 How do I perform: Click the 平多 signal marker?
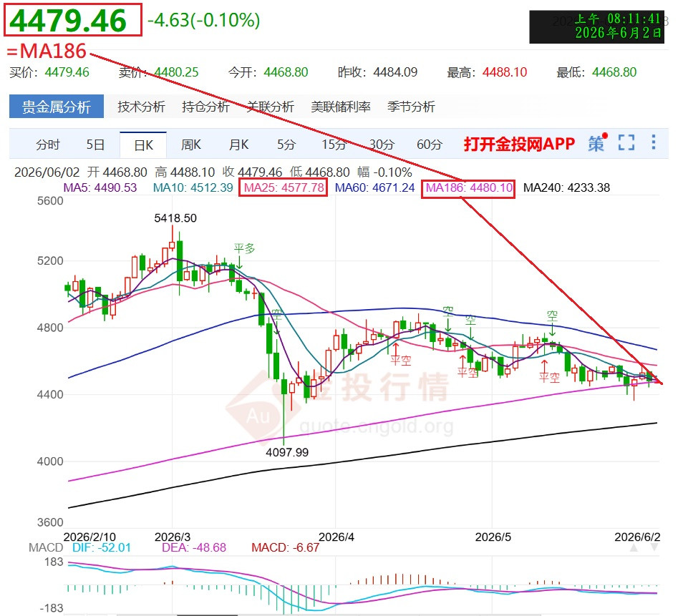(x=244, y=248)
